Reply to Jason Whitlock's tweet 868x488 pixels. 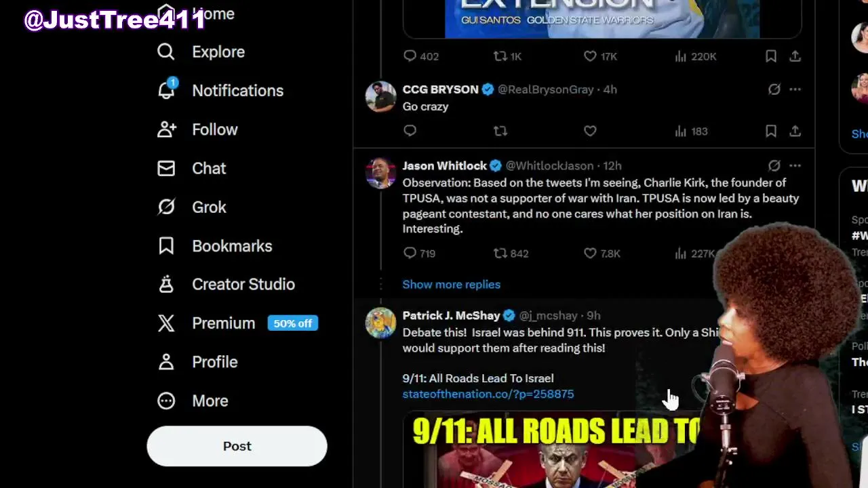[x=410, y=253]
